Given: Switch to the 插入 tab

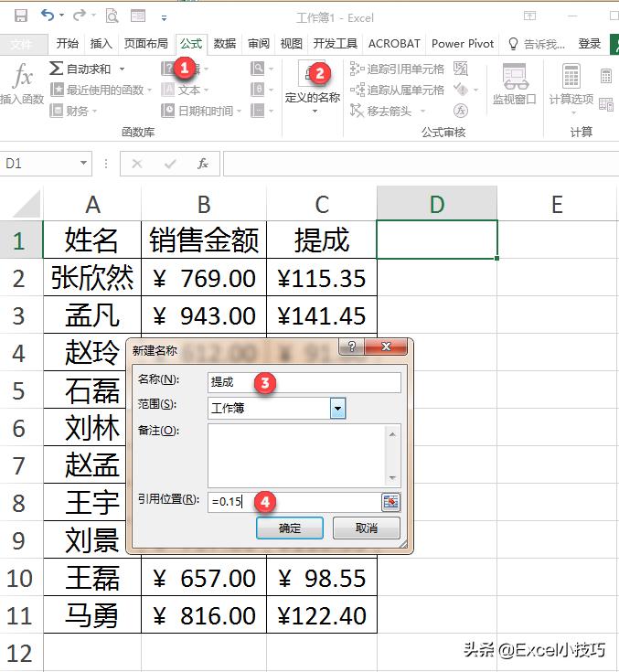Looking at the screenshot, I should tap(101, 44).
